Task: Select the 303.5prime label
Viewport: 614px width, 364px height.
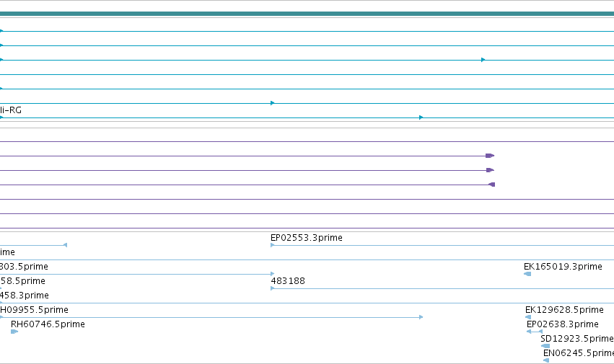Action: (x=24, y=267)
